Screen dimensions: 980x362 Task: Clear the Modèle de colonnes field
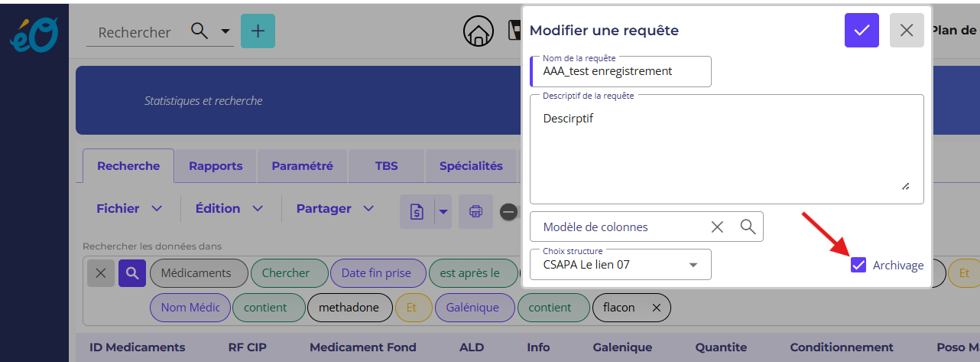[x=717, y=227]
